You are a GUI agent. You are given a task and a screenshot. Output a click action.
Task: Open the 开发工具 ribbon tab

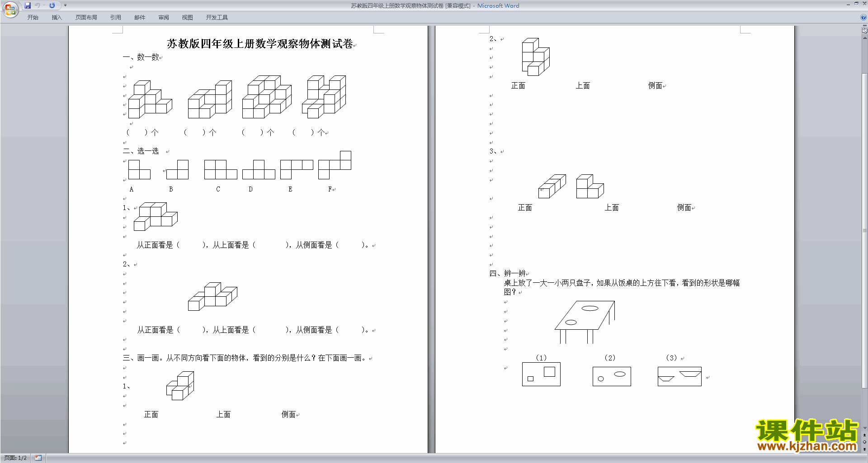[x=217, y=17]
